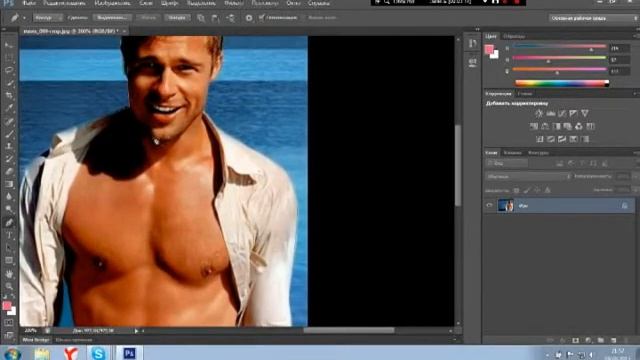The width and height of the screenshot is (640, 360).
Task: Select the Lasso tool
Action: tap(9, 71)
